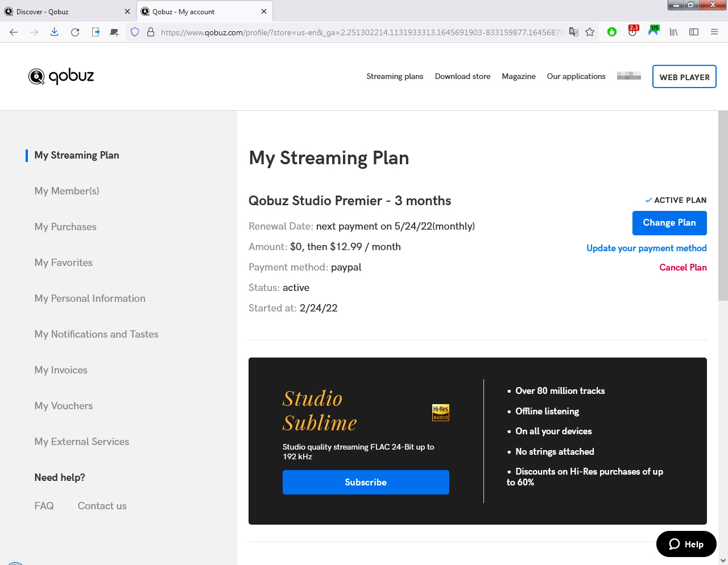Viewport: 728px width, 565px height.
Task: Open the extension with red 2.3 badge
Action: pyautogui.click(x=633, y=31)
